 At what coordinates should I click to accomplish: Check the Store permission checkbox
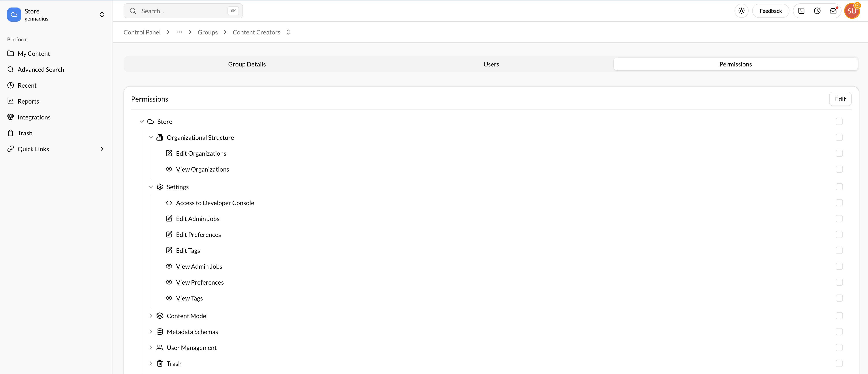[839, 121]
